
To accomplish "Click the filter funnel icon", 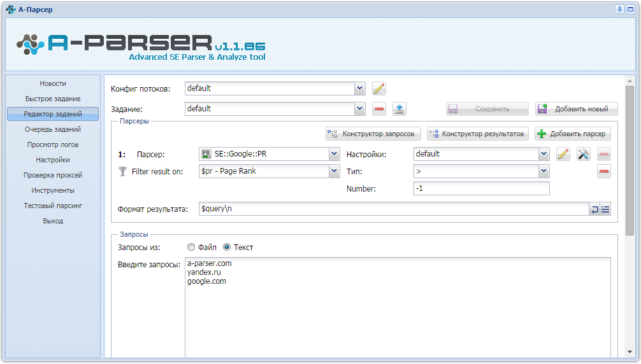I will click(122, 171).
